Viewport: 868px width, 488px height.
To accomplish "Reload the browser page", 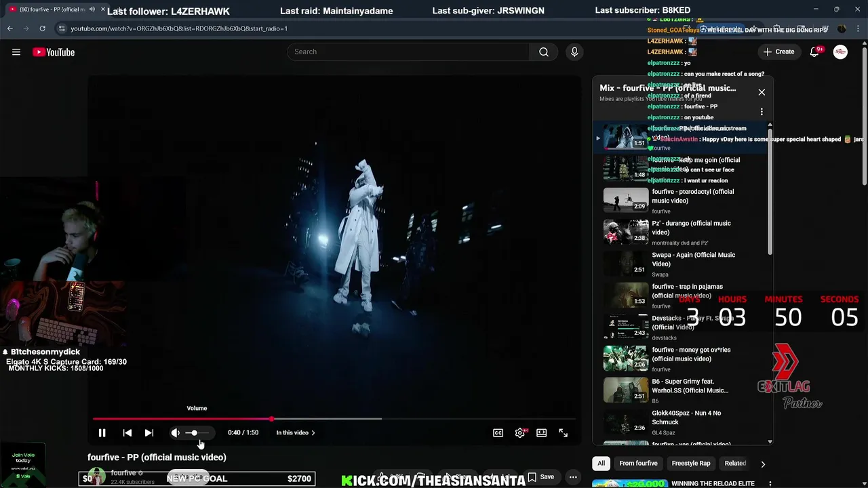I will click(x=42, y=28).
